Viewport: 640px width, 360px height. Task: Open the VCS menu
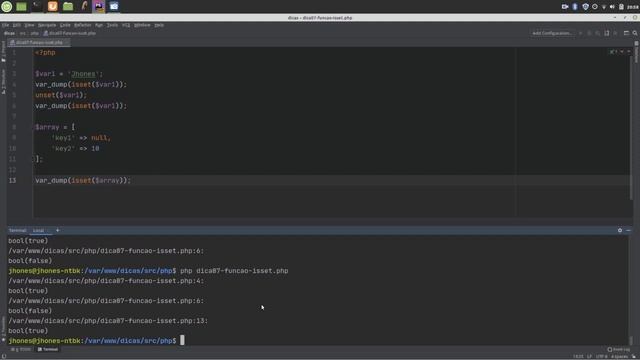coord(126,25)
